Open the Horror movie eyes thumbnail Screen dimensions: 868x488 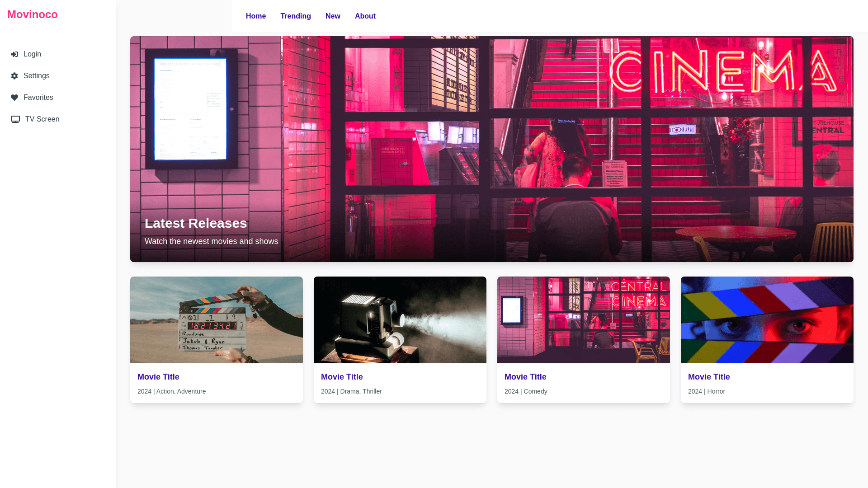tap(767, 320)
